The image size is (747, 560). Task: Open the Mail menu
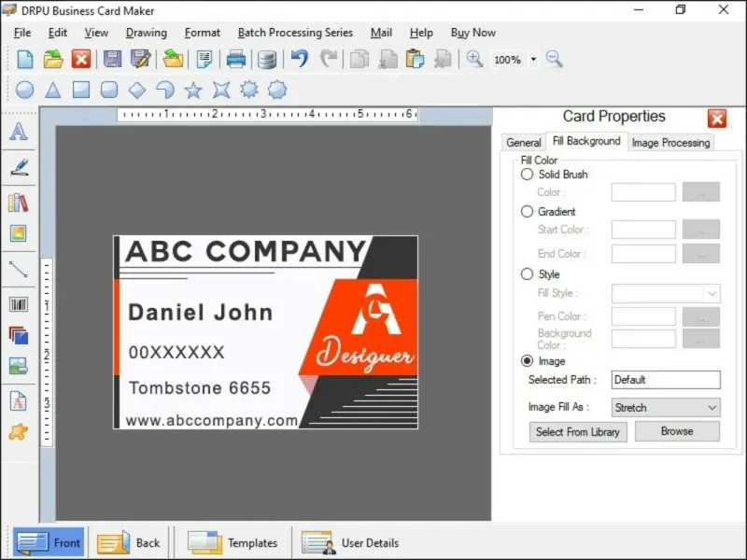pos(381,33)
